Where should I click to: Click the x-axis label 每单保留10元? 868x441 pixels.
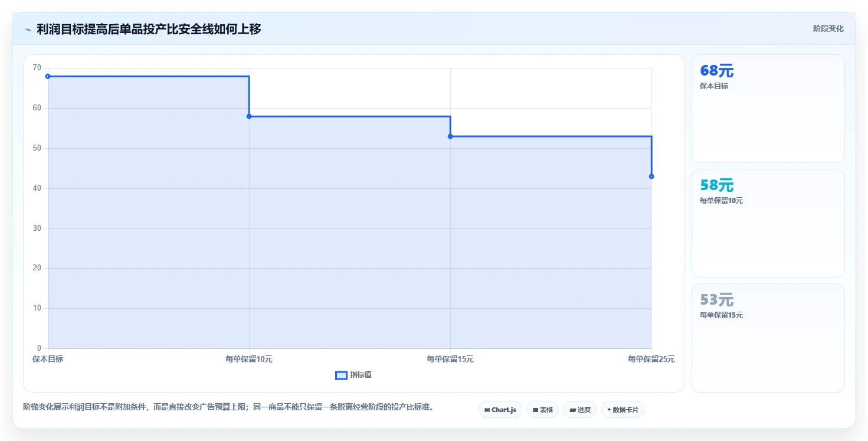(249, 359)
